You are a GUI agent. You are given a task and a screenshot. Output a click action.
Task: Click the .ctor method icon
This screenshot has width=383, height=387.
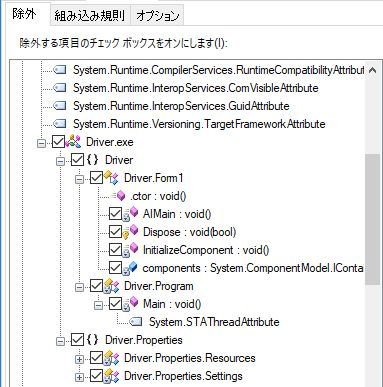coord(118,196)
